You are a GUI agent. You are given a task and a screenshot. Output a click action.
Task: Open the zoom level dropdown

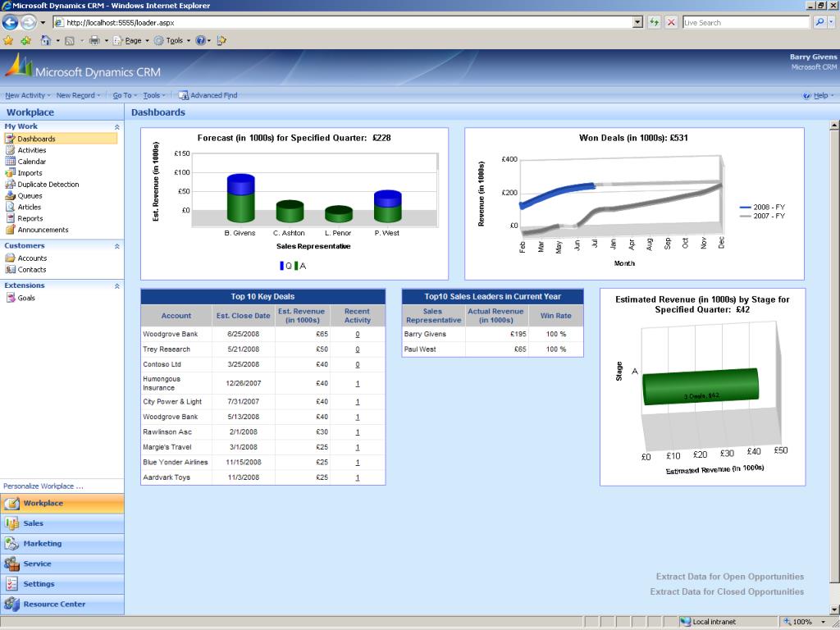coord(824,622)
